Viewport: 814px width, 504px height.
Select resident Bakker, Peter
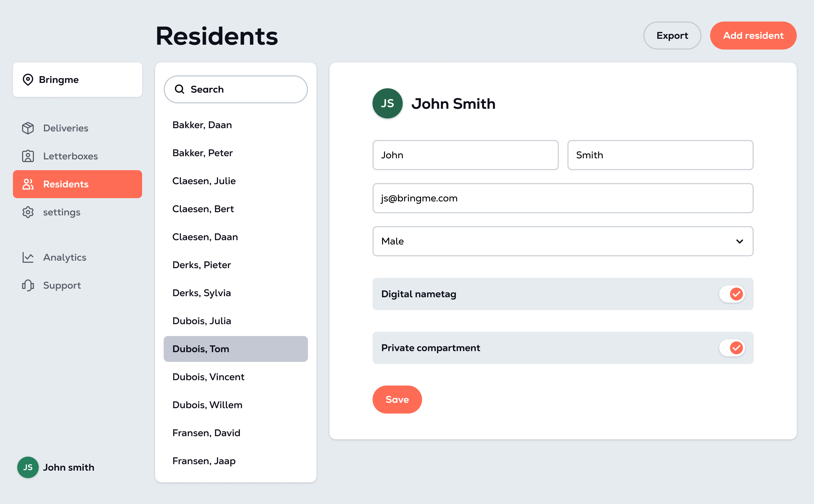[236, 153]
